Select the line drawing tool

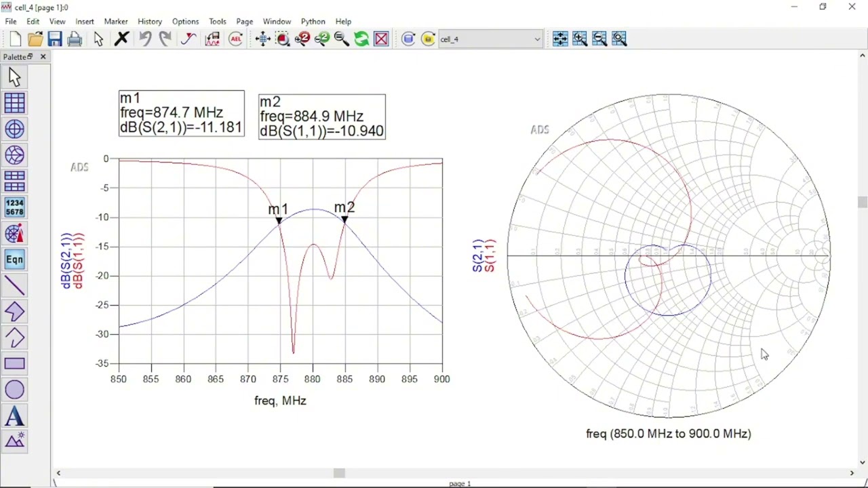click(x=14, y=286)
